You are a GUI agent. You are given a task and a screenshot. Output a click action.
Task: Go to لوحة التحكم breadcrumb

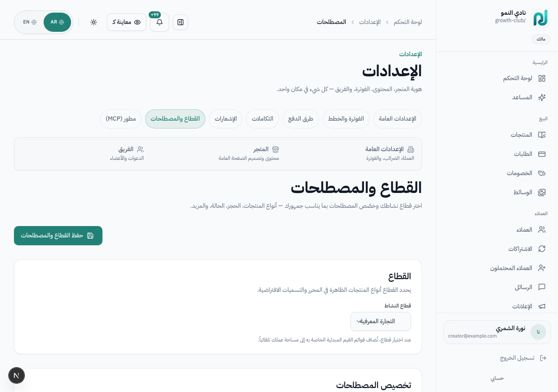408,22
